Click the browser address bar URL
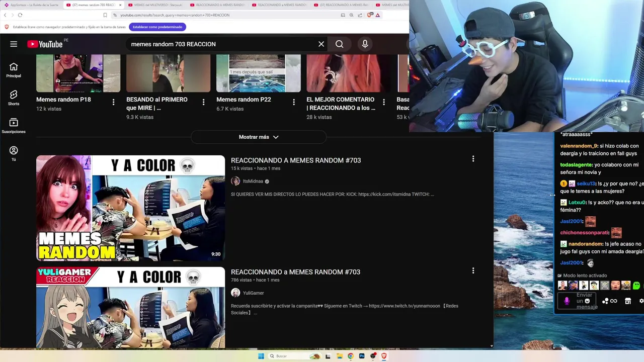644x362 pixels. coord(175,15)
